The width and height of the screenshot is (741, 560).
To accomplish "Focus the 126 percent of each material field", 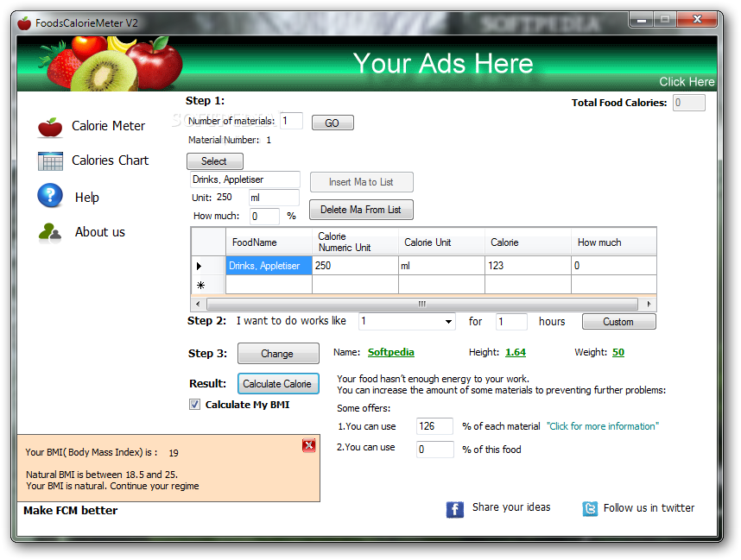I will (434, 426).
